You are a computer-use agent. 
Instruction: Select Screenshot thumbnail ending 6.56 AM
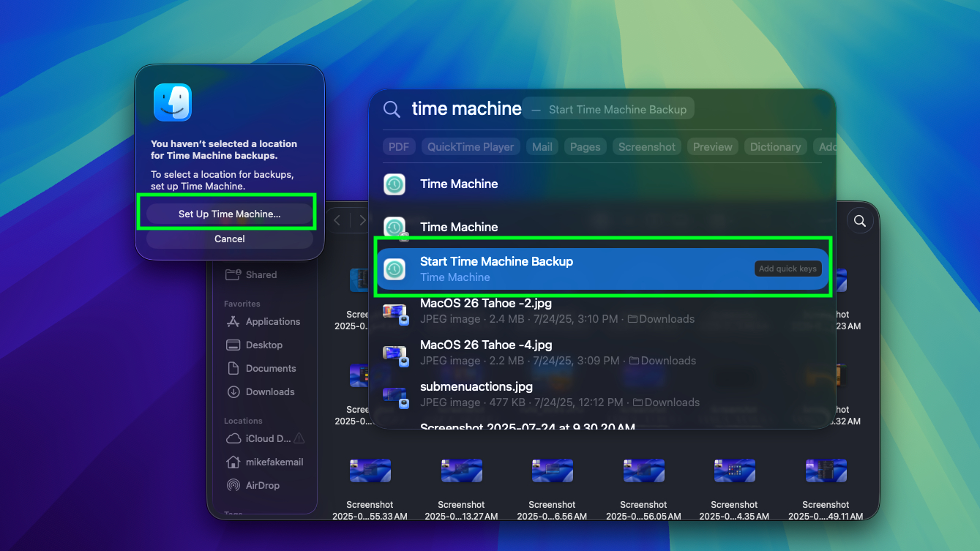click(x=553, y=471)
